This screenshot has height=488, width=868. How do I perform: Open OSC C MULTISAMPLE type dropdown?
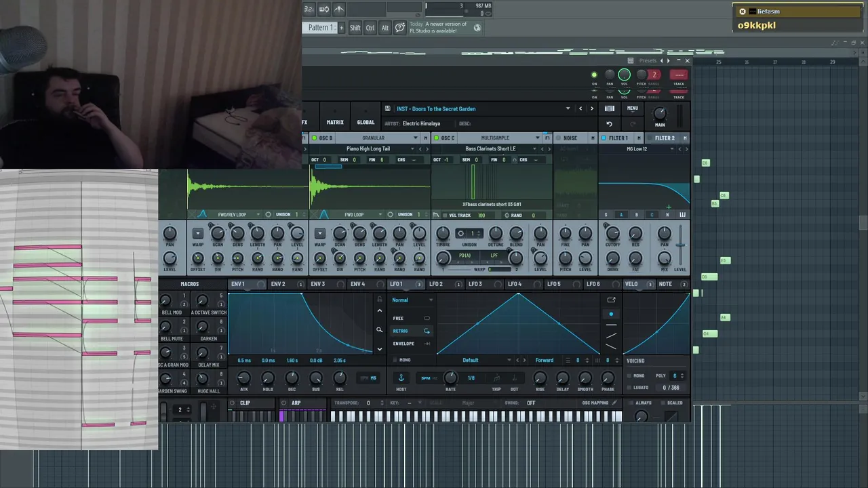(x=537, y=138)
